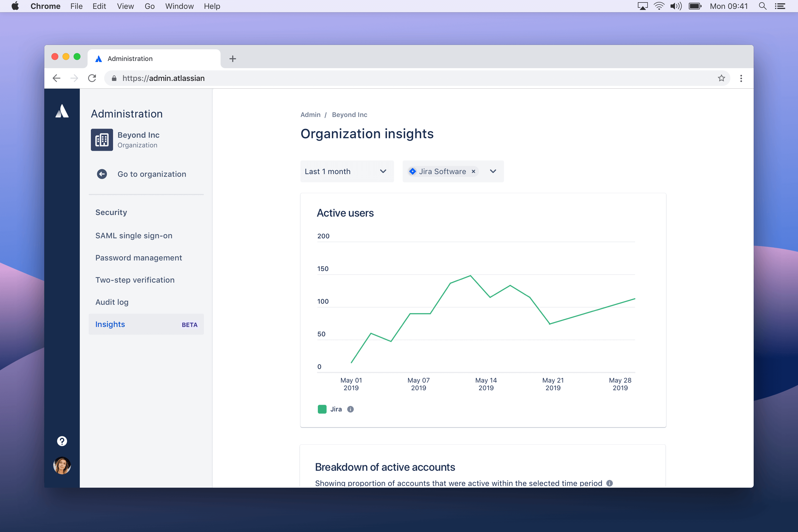Click the Audit log menu item
Image resolution: width=798 pixels, height=532 pixels.
click(112, 302)
